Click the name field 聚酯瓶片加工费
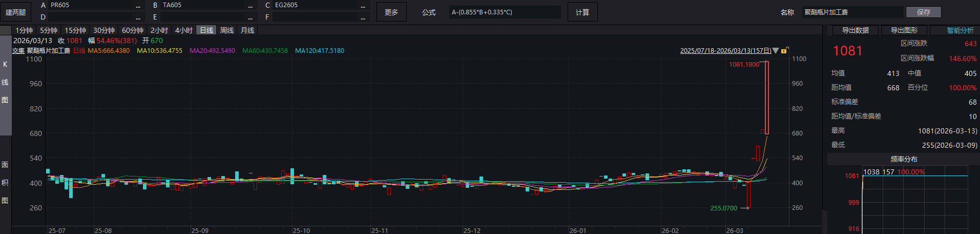 [x=853, y=12]
